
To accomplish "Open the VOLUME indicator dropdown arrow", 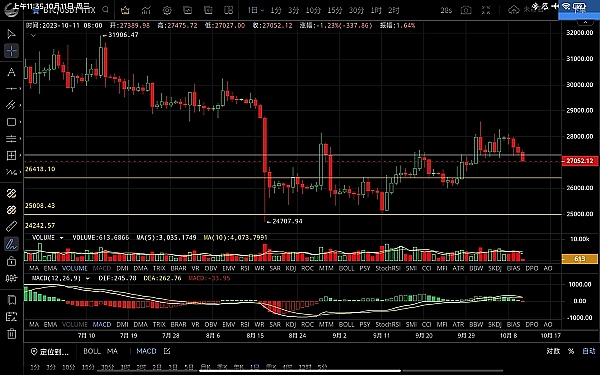I will click(x=61, y=238).
